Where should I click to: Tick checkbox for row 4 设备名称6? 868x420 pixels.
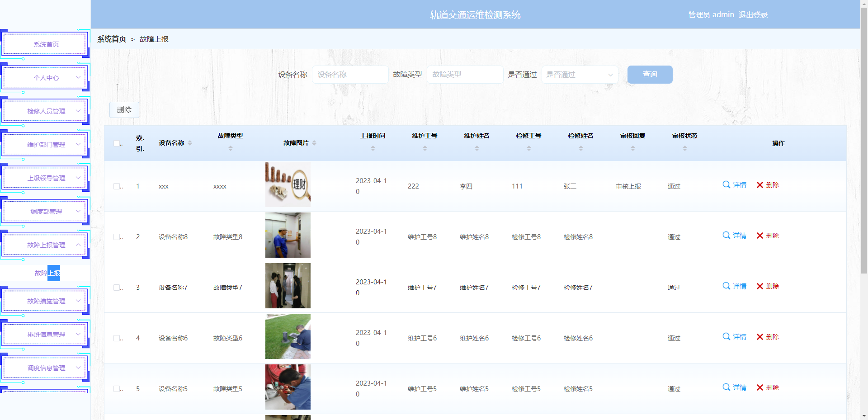pyautogui.click(x=117, y=338)
